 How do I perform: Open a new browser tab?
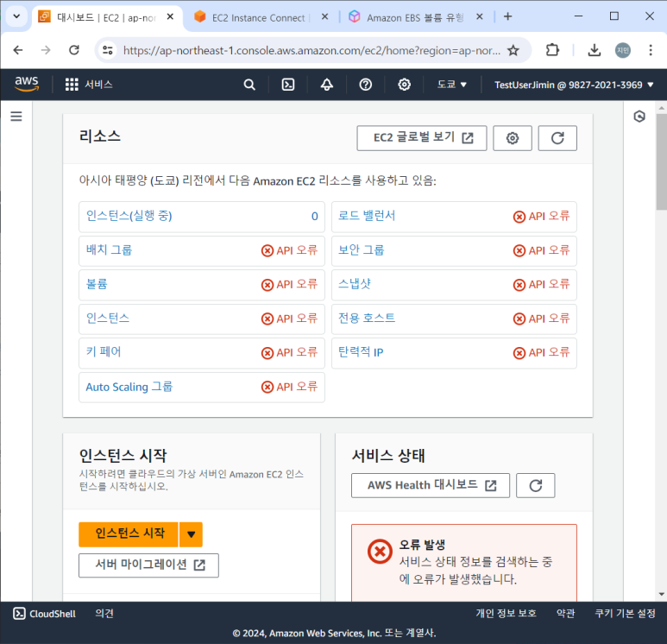coord(507,16)
